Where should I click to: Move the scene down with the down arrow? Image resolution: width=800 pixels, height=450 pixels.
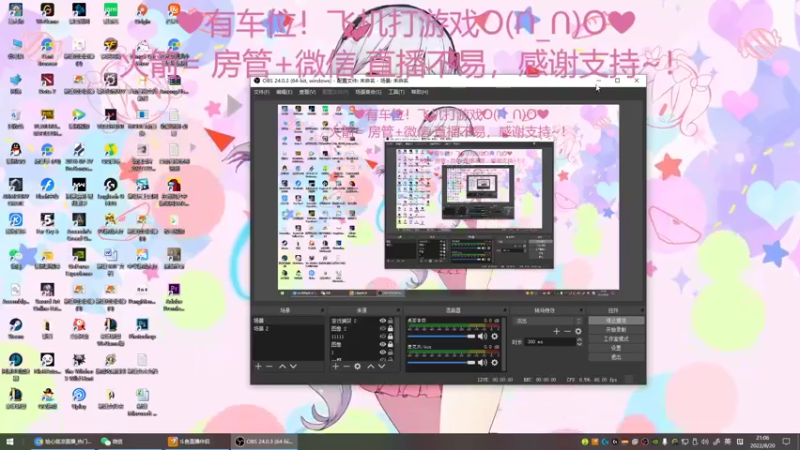tap(293, 366)
